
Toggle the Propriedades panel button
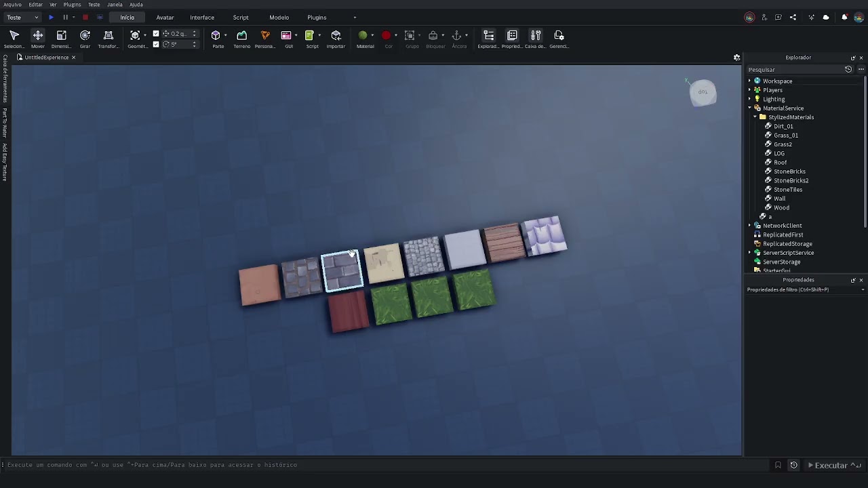512,39
